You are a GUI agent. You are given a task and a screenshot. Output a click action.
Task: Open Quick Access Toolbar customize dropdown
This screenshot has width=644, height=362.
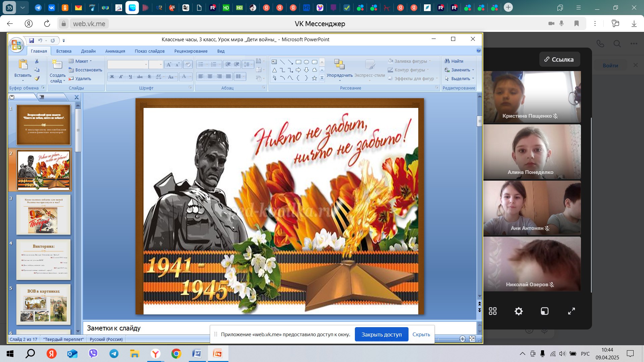[x=64, y=41]
